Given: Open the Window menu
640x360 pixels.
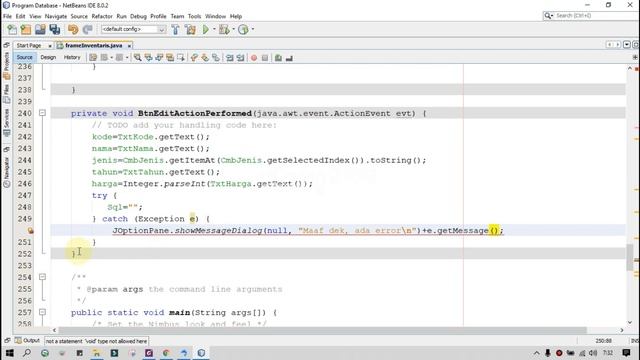Looking at the screenshot, I should coord(216,16).
